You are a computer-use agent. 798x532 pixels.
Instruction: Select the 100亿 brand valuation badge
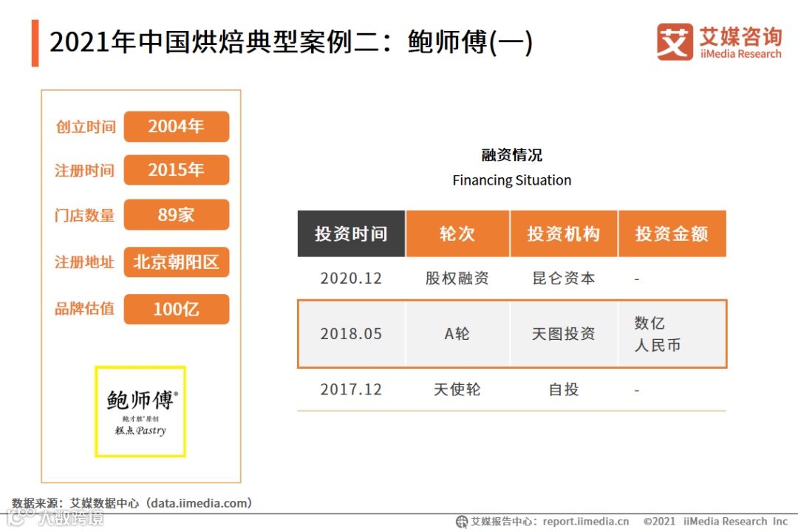click(x=177, y=309)
